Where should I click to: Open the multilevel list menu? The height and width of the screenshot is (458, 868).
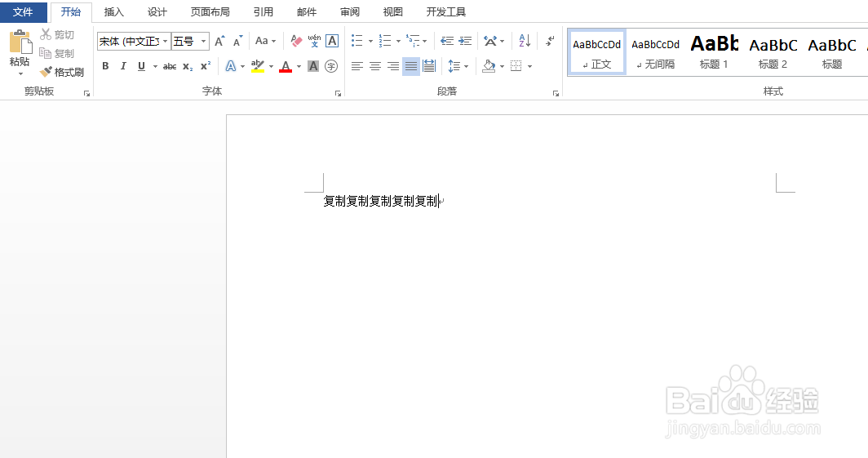coord(416,41)
